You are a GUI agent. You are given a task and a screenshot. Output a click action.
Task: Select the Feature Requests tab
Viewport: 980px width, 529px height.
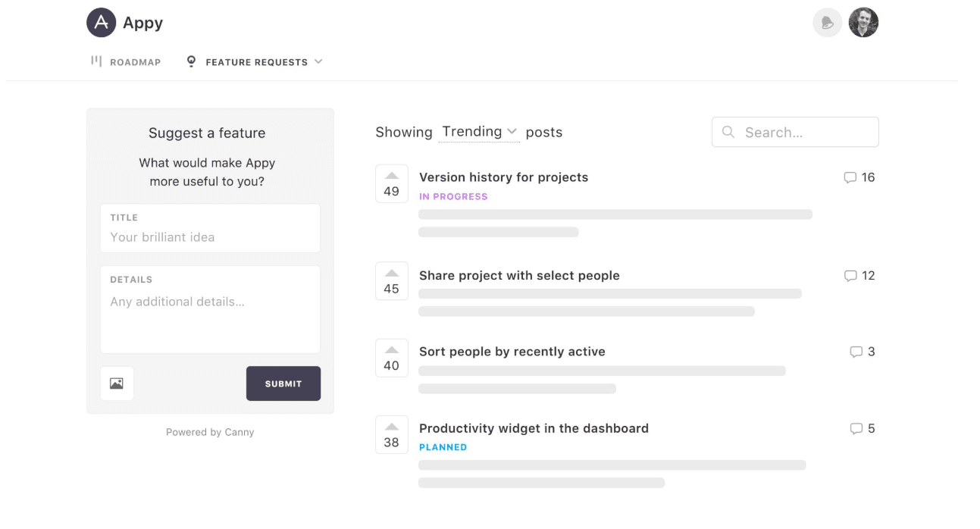tap(247, 62)
